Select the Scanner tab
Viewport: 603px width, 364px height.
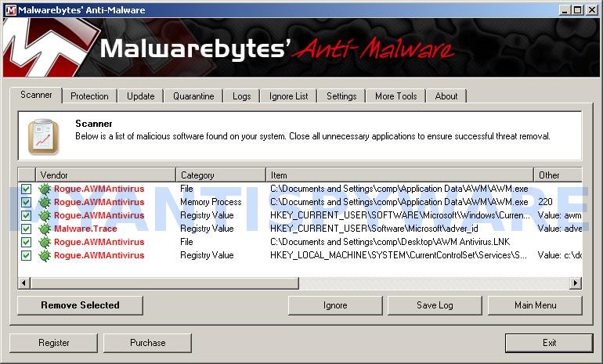(x=36, y=95)
